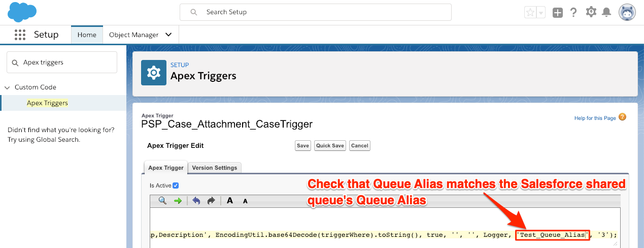The height and width of the screenshot is (248, 644).
Task: Toggle the Is Active checkbox
Action: click(176, 185)
